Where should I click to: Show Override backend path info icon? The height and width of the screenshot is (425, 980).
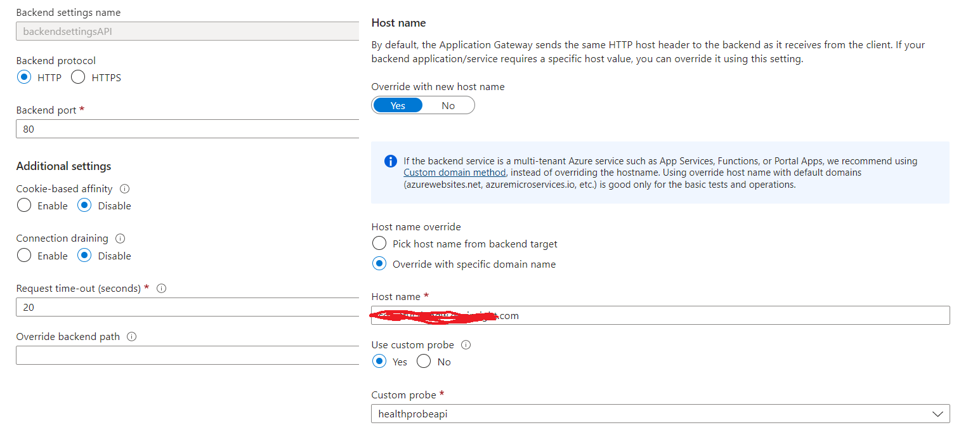pos(132,337)
